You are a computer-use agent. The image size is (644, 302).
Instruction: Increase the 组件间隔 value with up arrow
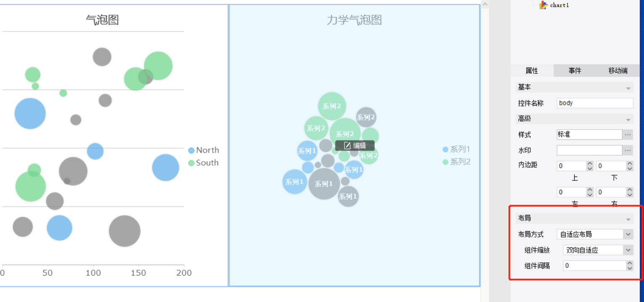(x=629, y=263)
